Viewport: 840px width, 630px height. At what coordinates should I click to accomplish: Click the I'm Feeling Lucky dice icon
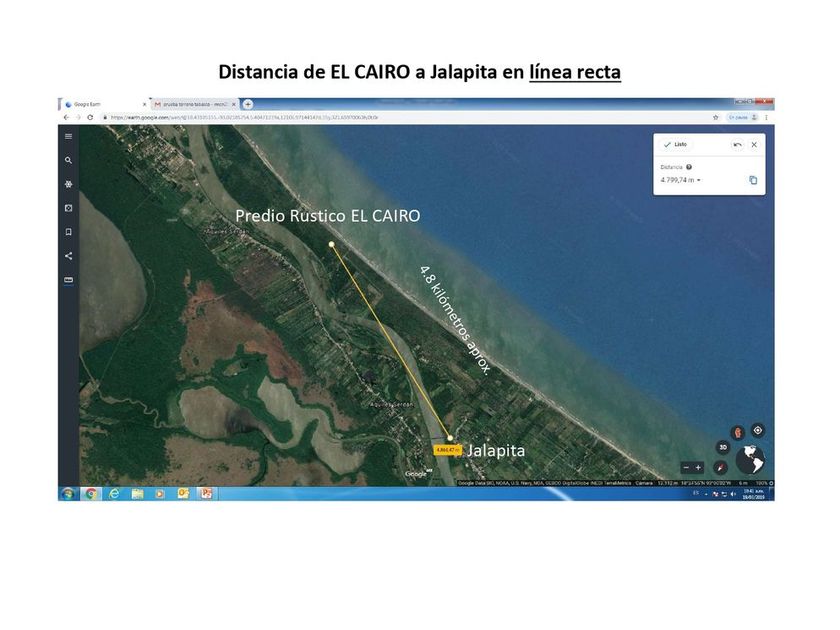[x=68, y=208]
